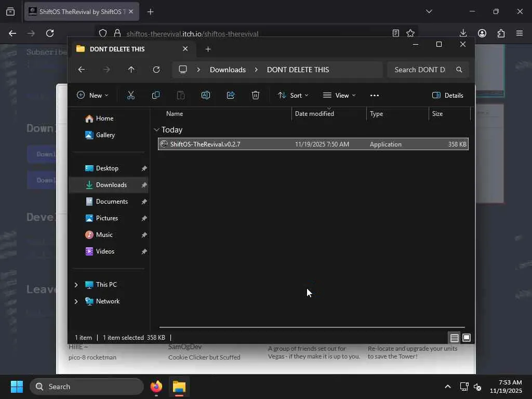532x399 pixels.
Task: Bookmark this page with the star icon
Action: [410, 33]
